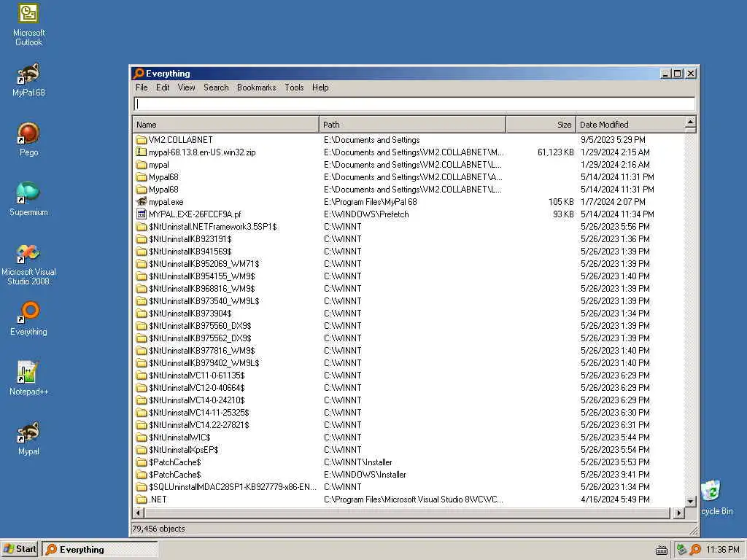Select the $NtUninstallKB973540_WM9L$ entry

coord(204,301)
